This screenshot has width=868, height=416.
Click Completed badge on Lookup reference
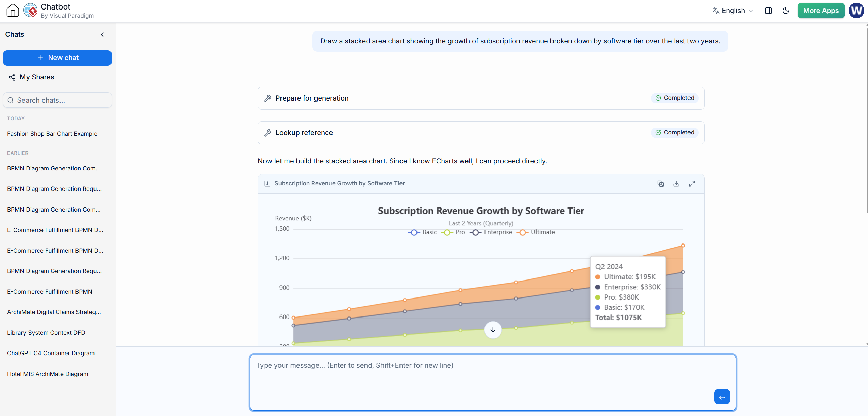coord(675,132)
